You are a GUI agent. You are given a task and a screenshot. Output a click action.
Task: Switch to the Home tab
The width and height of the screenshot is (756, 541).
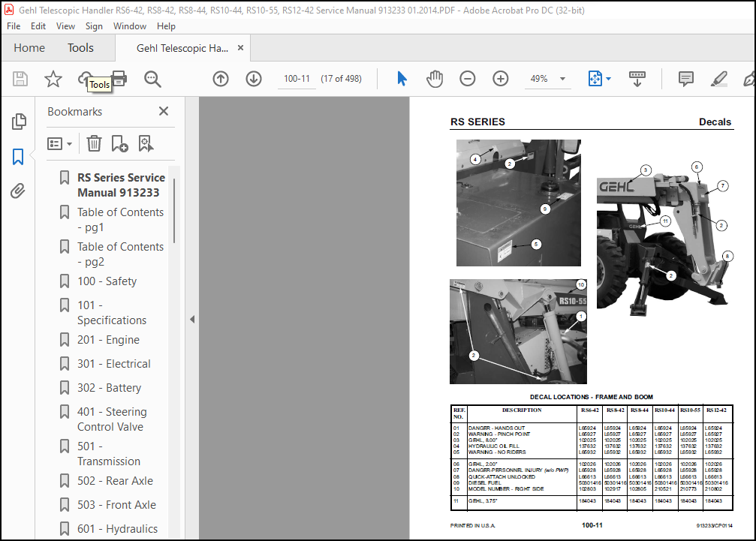(x=29, y=48)
